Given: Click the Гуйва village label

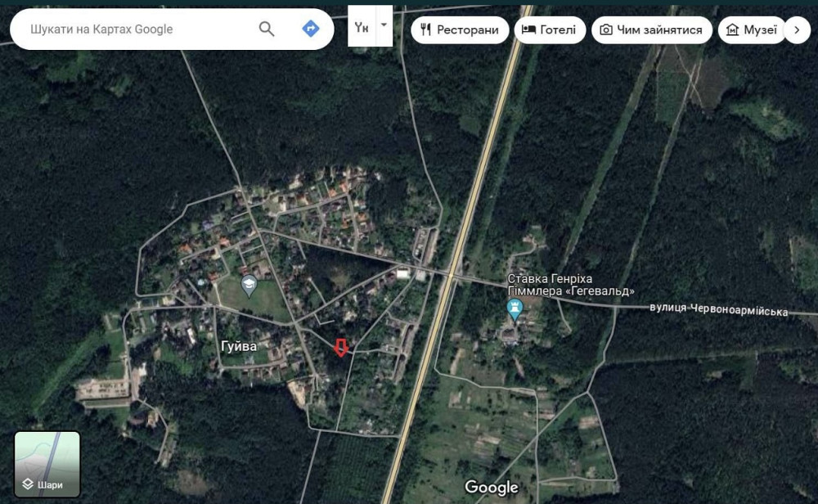Looking at the screenshot, I should pyautogui.click(x=239, y=346).
